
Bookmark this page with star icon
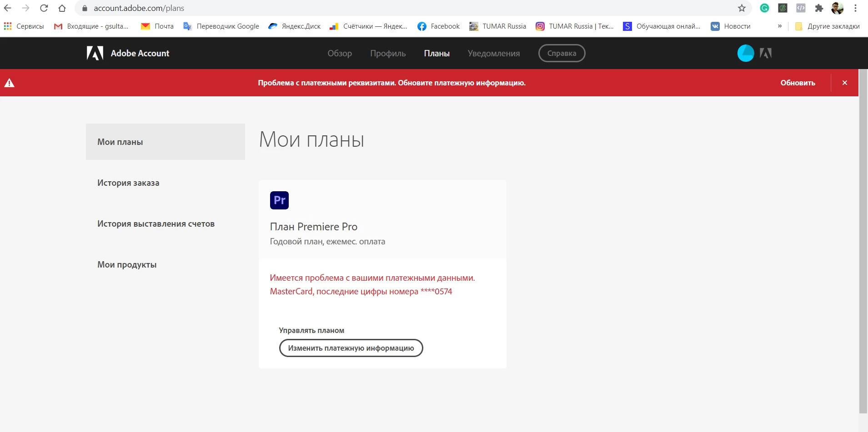click(742, 8)
